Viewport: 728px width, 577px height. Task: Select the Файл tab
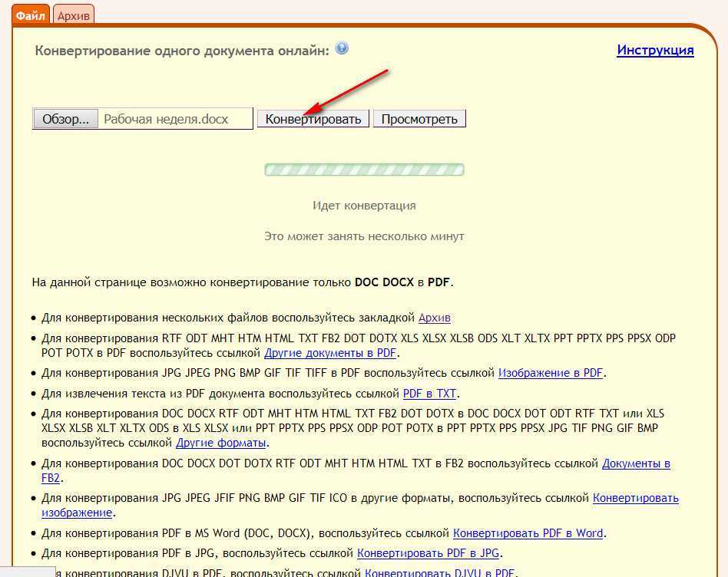31,15
